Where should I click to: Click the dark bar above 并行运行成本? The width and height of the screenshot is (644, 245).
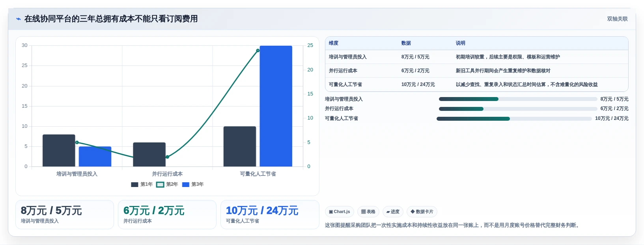pos(149,154)
